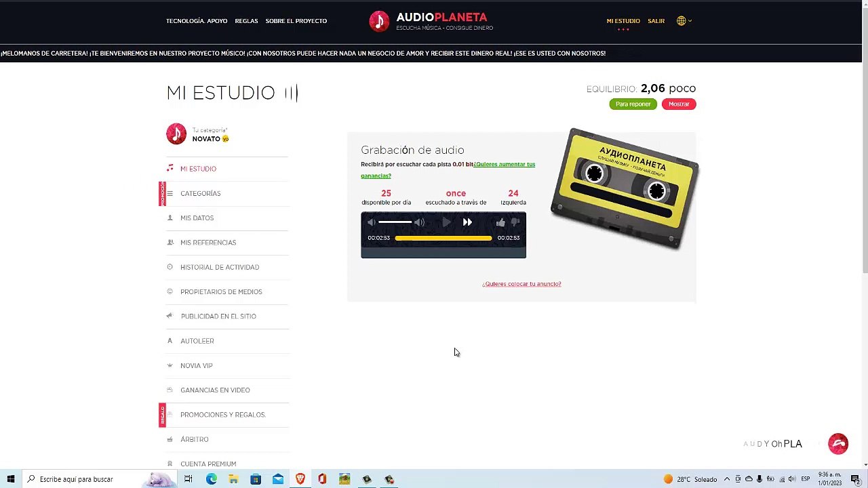
Task: Click the person icon beside Mis Datos
Action: tap(170, 218)
